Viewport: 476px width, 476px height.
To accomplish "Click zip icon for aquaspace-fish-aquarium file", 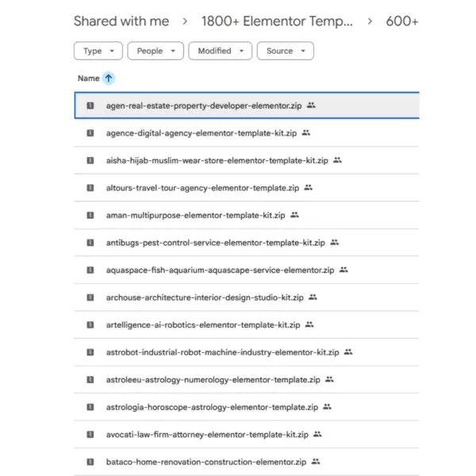I will pyautogui.click(x=90, y=270).
